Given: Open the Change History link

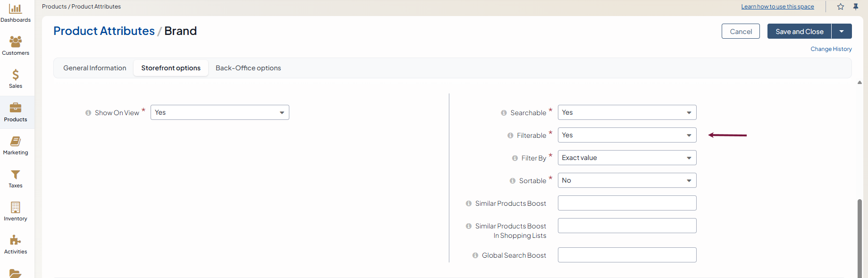Looking at the screenshot, I should coord(831,49).
